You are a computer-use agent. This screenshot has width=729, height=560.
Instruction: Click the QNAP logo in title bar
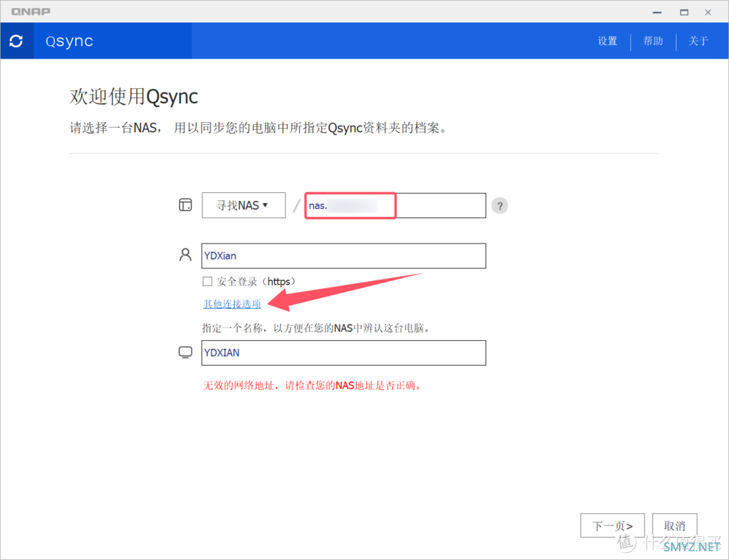pos(30,11)
